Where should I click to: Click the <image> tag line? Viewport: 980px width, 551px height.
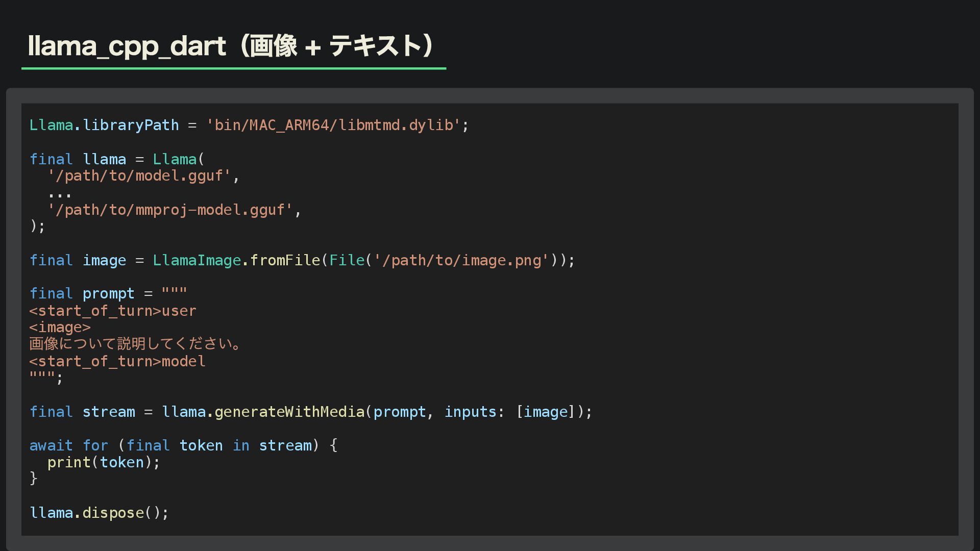[x=60, y=328]
